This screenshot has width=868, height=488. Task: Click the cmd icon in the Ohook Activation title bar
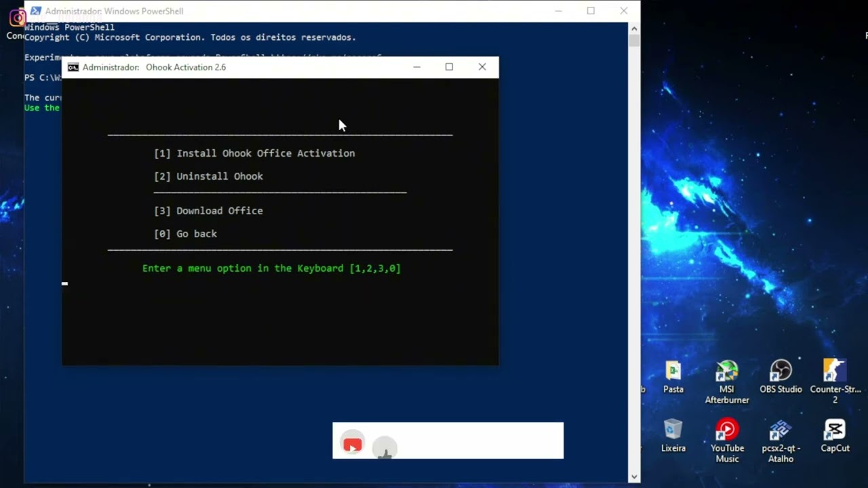click(x=73, y=67)
